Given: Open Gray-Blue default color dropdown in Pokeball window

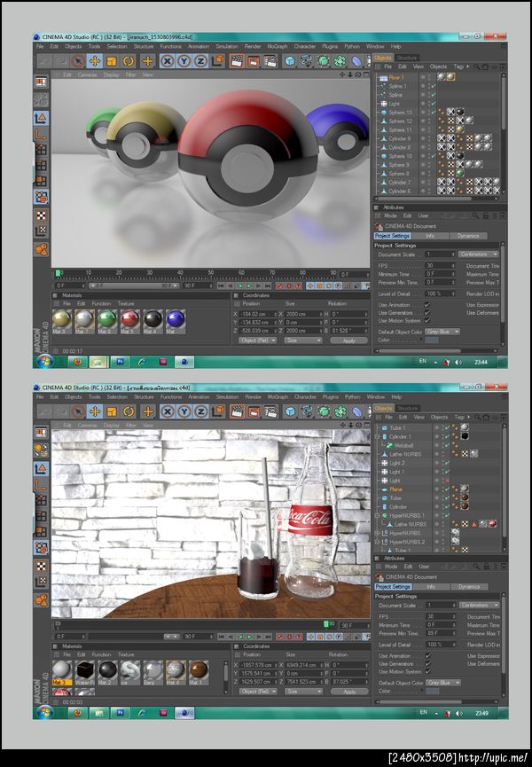Looking at the screenshot, I should click(x=442, y=332).
